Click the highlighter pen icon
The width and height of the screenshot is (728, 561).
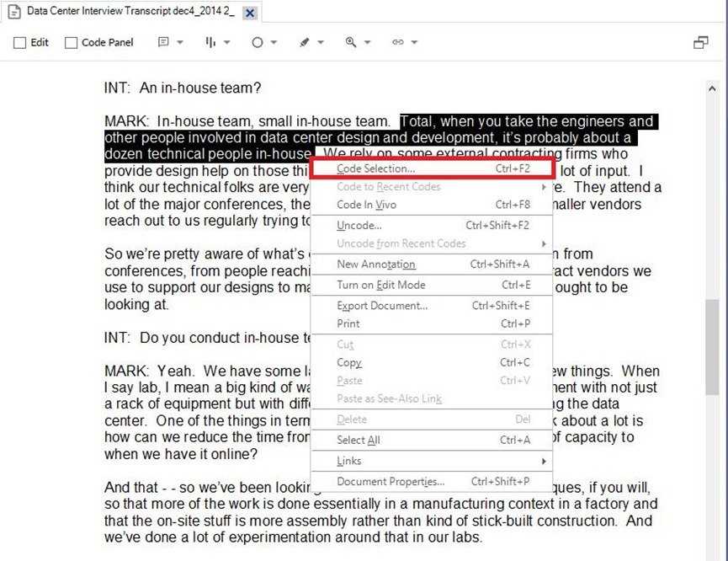point(304,42)
